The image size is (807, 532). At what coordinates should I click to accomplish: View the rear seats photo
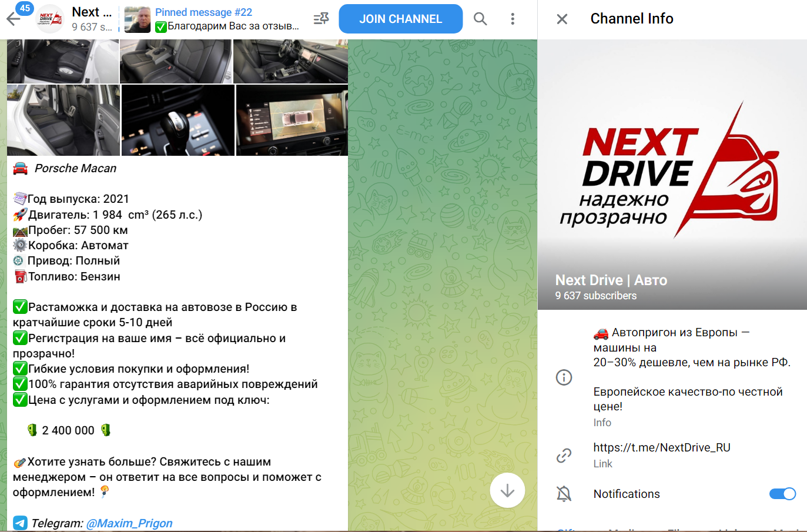(63, 120)
